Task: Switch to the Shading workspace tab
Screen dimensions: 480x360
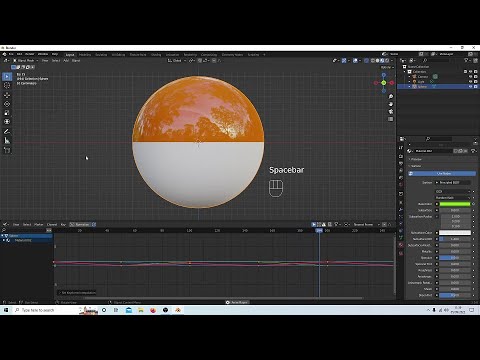Action: tap(156, 55)
